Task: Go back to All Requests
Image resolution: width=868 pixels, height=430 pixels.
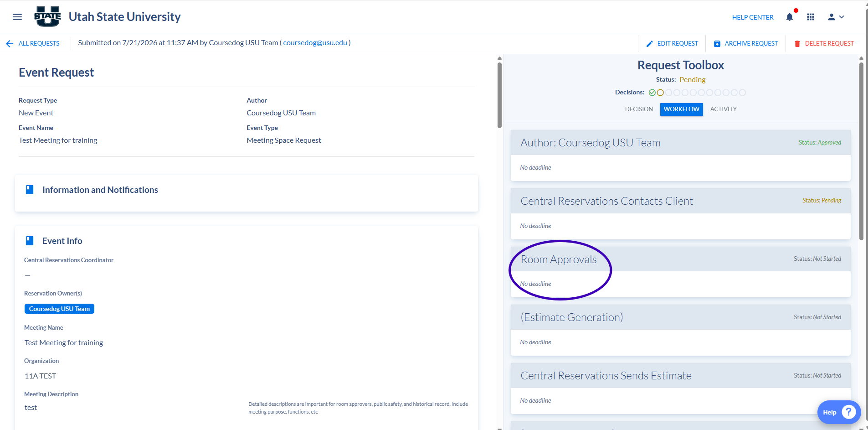Action: [39, 43]
